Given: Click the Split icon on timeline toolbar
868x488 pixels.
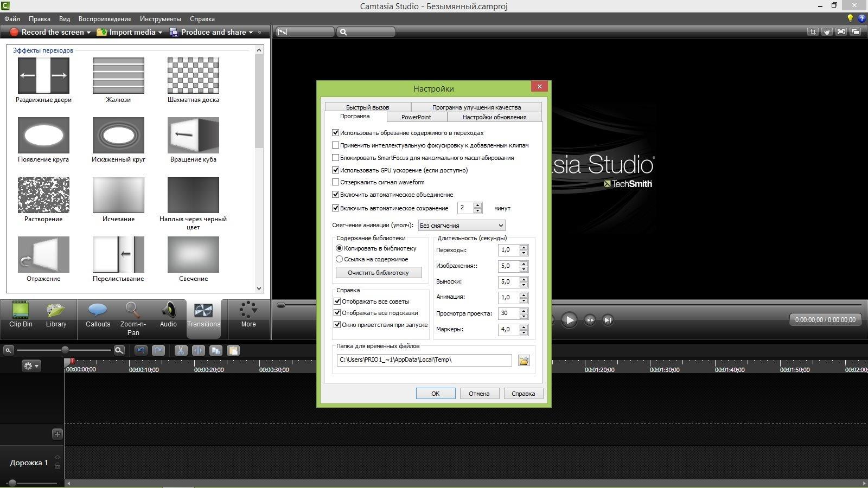Looking at the screenshot, I should click(x=198, y=350).
